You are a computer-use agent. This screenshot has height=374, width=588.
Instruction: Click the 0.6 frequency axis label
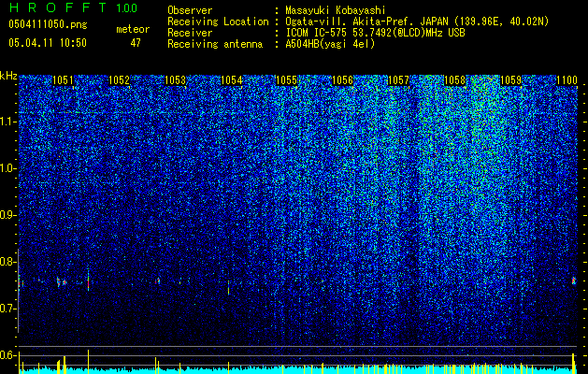(7, 355)
